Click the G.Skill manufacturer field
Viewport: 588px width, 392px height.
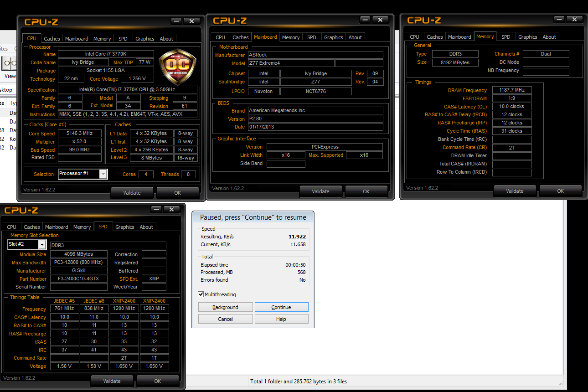click(x=79, y=270)
